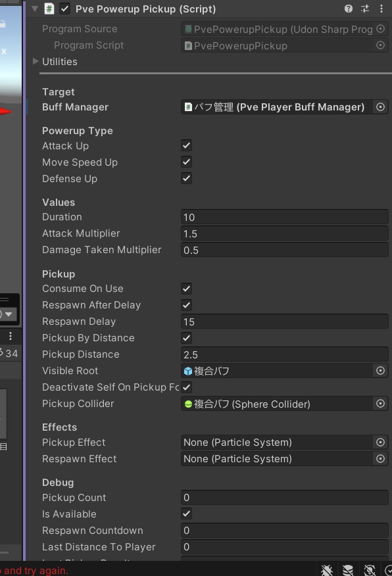Open the left panel three-dot menu

click(x=11, y=336)
